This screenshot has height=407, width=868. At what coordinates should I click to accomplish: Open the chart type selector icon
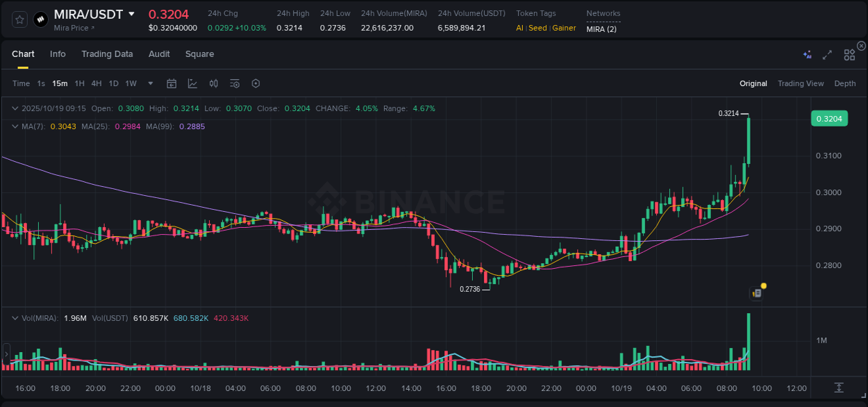192,83
